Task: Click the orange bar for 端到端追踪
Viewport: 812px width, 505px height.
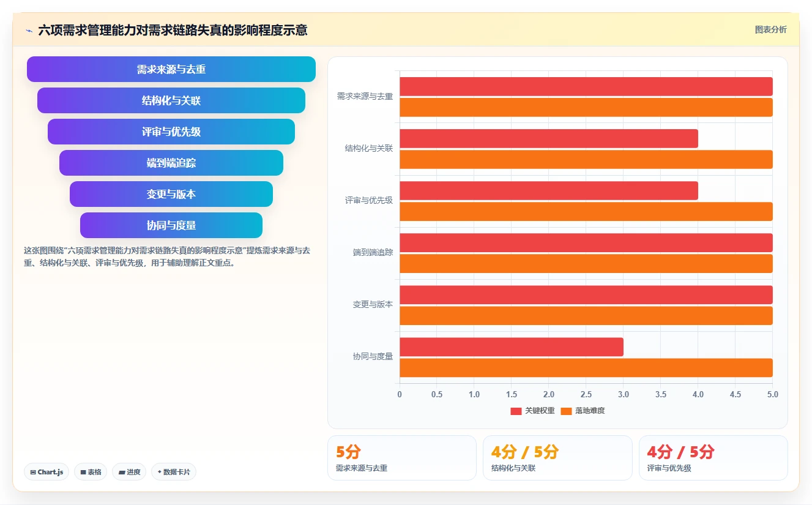Action: coord(586,263)
